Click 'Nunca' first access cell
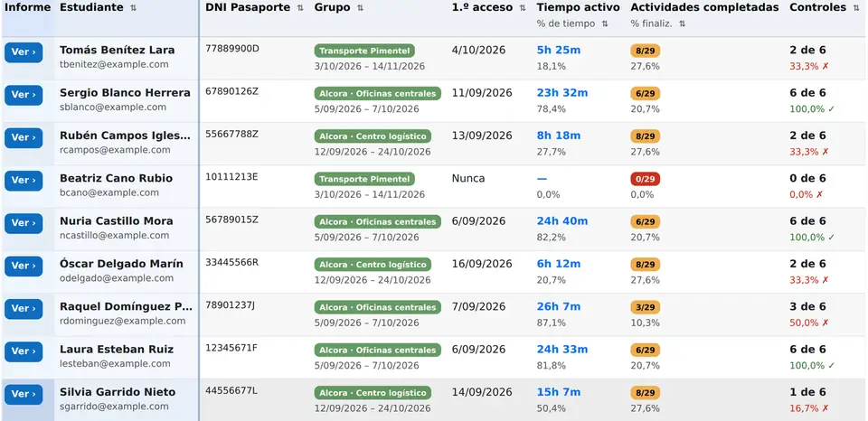Screen dimensions: 868x421 click(x=468, y=178)
